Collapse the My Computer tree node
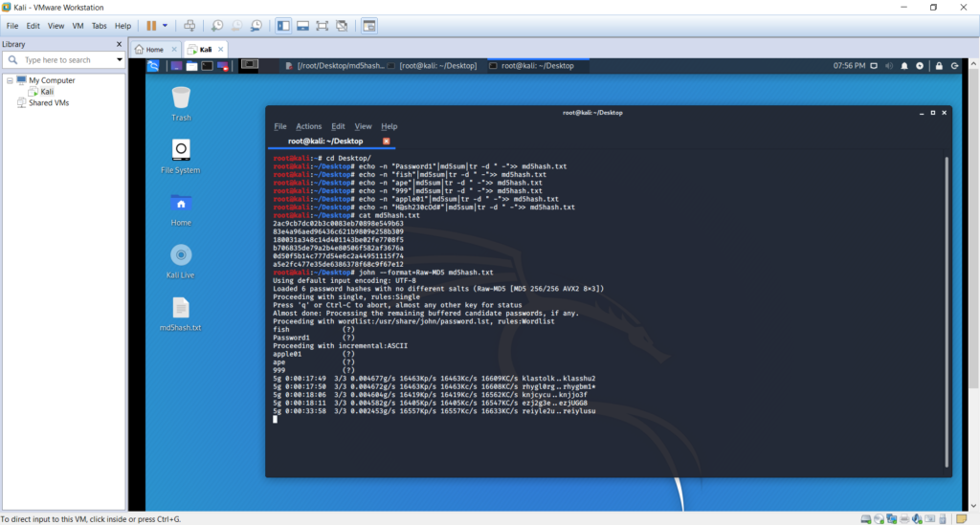The image size is (980, 525). click(10, 80)
